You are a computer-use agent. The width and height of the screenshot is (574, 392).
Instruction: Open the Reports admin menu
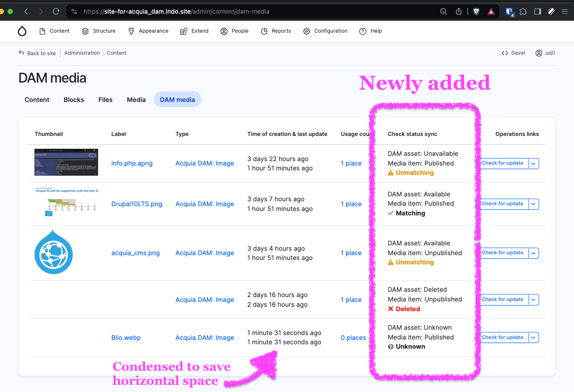pos(276,31)
